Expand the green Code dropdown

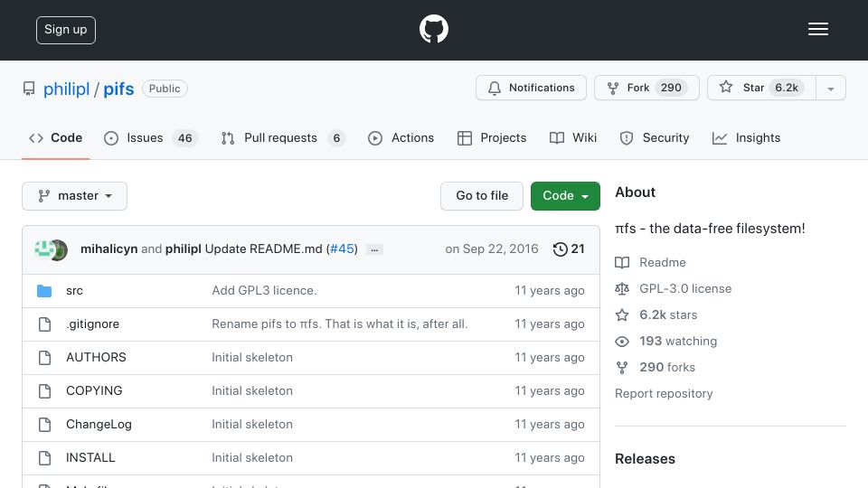(x=565, y=196)
